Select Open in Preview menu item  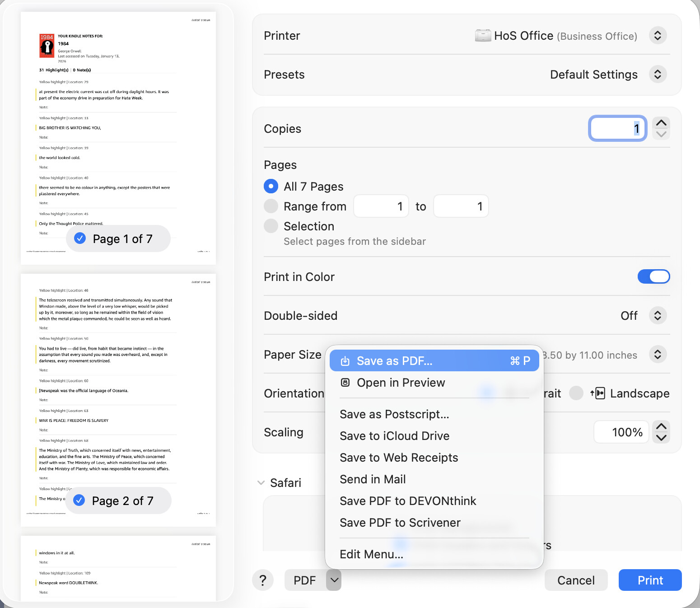pyautogui.click(x=401, y=383)
